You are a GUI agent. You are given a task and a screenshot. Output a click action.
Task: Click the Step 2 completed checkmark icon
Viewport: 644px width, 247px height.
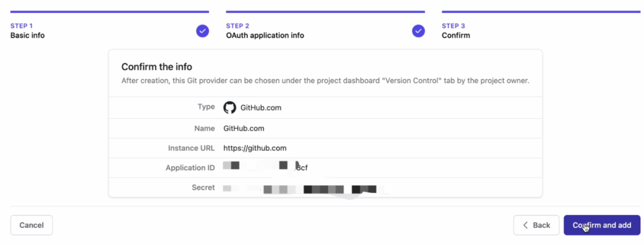point(419,31)
